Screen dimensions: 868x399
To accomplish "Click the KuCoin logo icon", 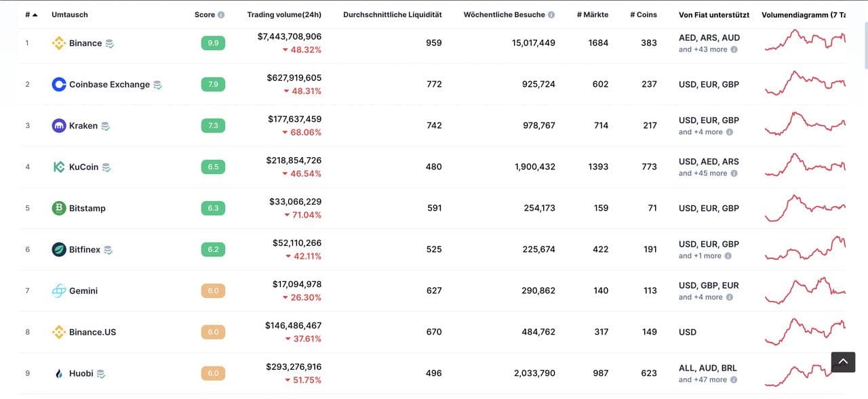I will [x=59, y=167].
